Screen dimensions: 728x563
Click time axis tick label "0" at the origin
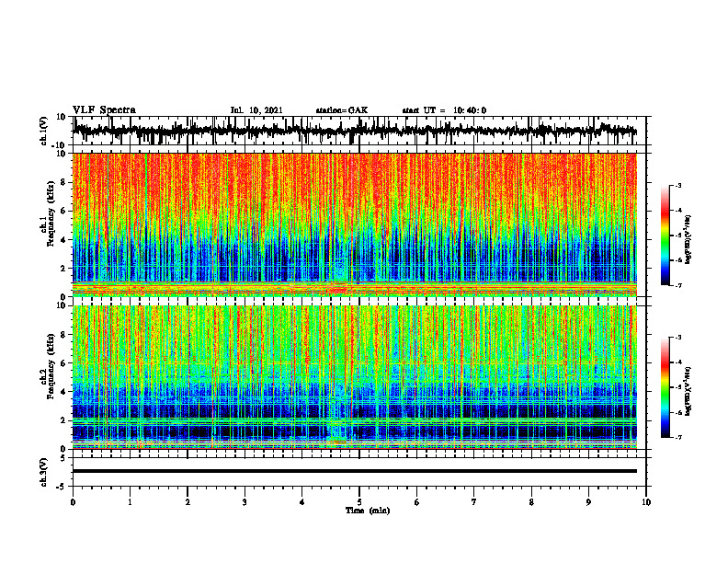73,502
